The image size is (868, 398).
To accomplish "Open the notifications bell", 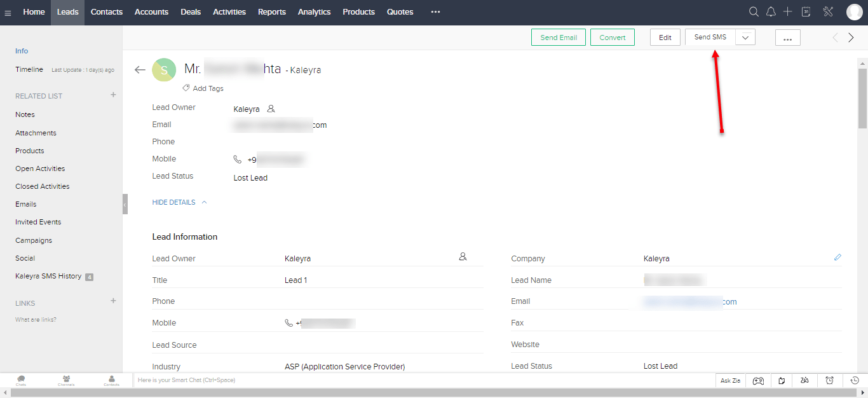I will [771, 11].
